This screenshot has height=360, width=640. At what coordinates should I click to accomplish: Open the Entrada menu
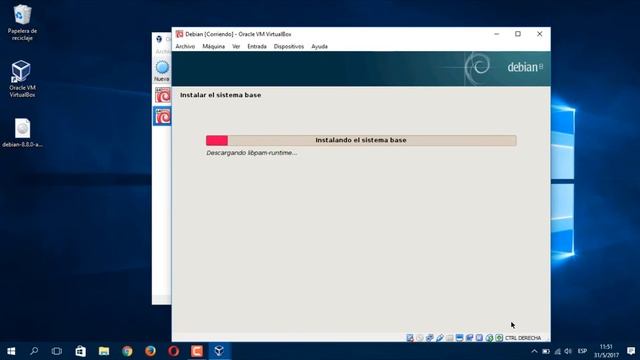257,47
